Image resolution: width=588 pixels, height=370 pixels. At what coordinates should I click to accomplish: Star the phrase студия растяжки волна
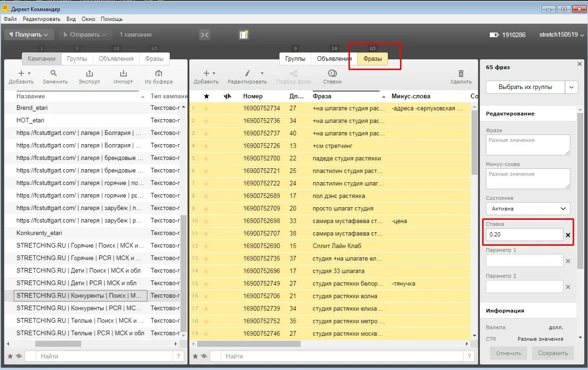point(207,296)
